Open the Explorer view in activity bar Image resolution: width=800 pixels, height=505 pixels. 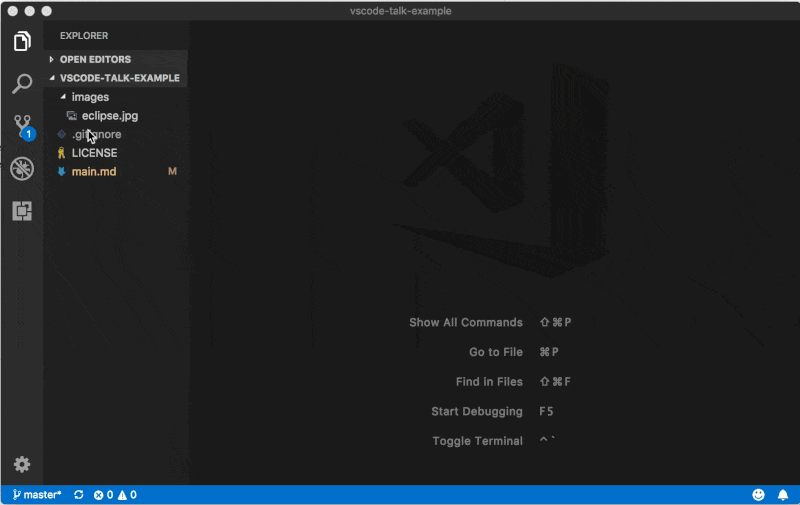tap(22, 41)
